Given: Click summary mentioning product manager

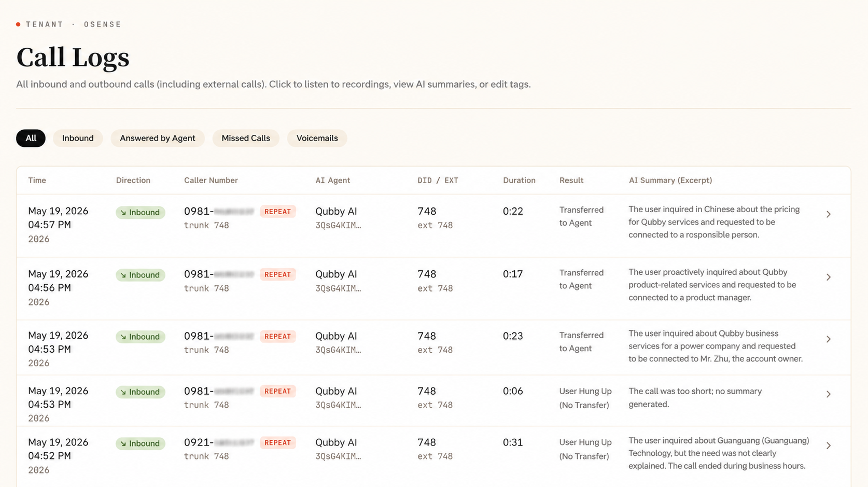Looking at the screenshot, I should pos(712,285).
